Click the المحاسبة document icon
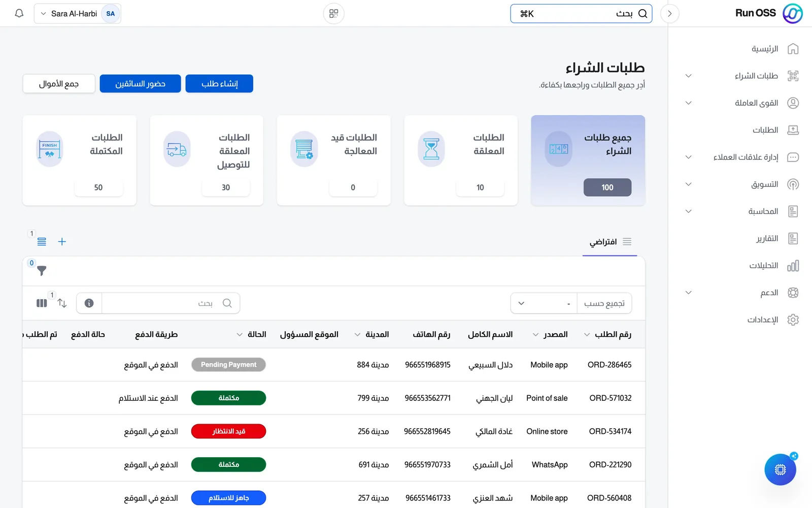The height and width of the screenshot is (508, 812). click(x=793, y=211)
